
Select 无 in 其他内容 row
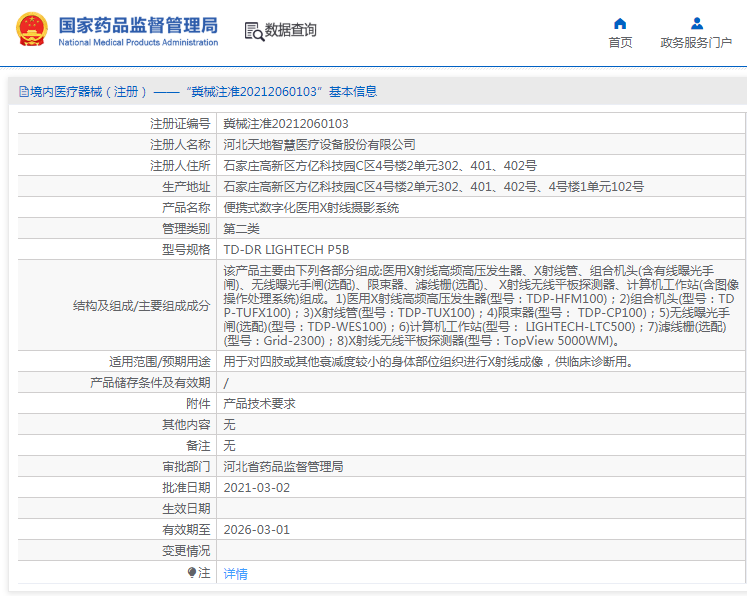[x=230, y=425]
